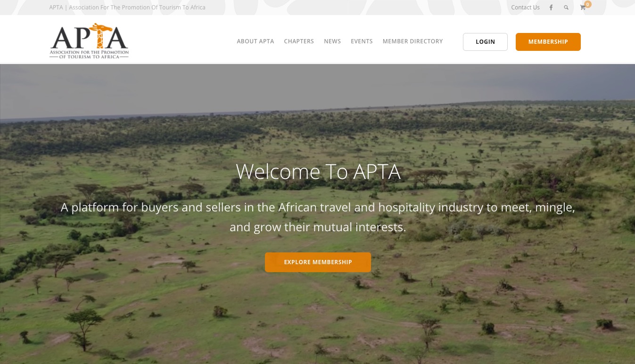
Task: Click the hero description text about buyers and sellers
Action: pos(318,217)
